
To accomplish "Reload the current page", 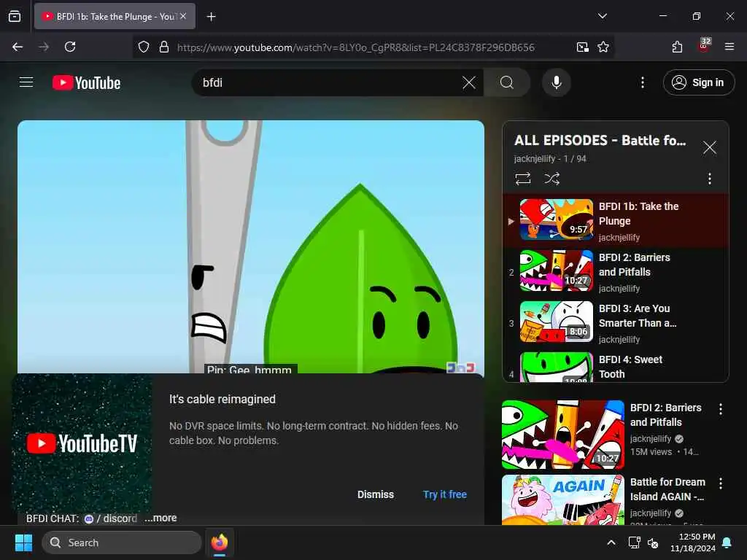I will pyautogui.click(x=70, y=47).
